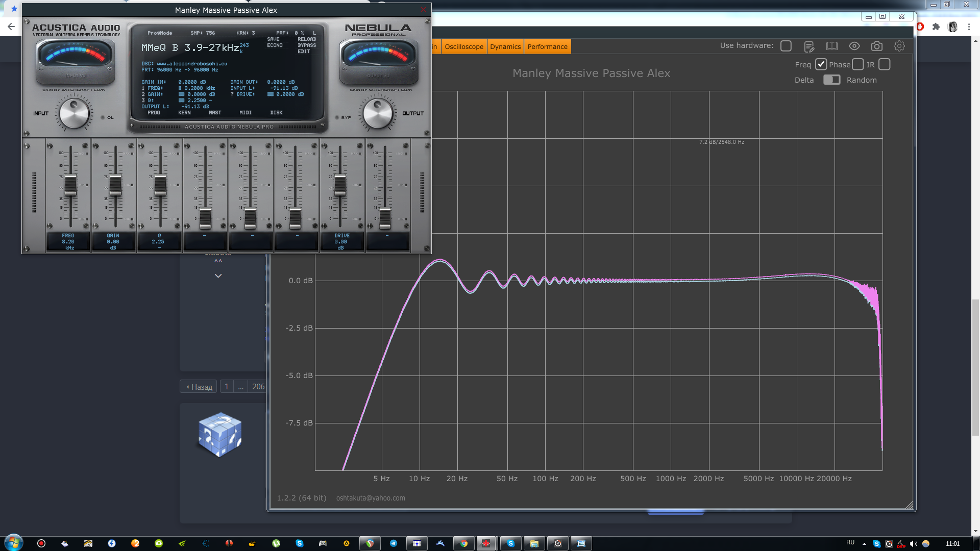This screenshot has height=551, width=980.
Task: Open the DISK page on Nebula display
Action: click(x=276, y=113)
